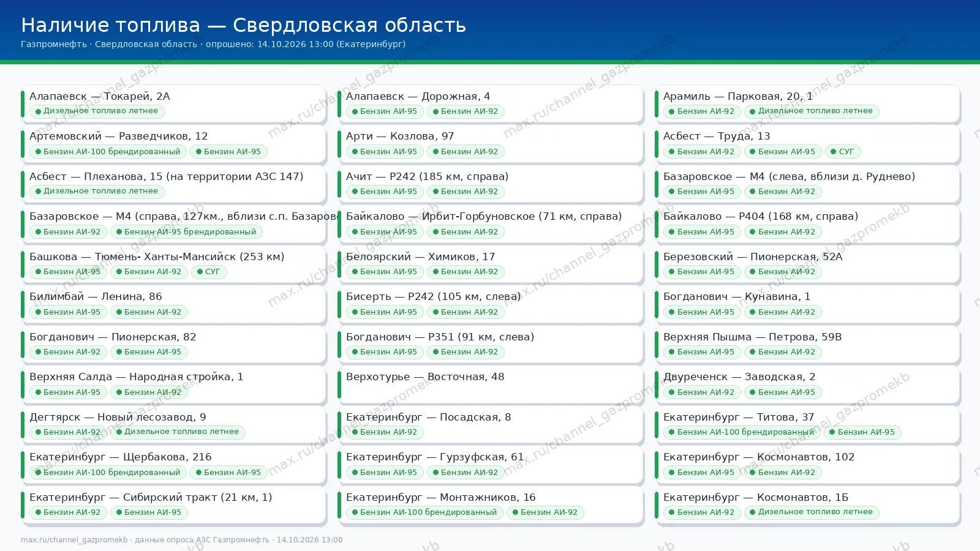Click 'Верхняя Пышма — Петрова, 59В' title
Viewport: 980px width, 551px height.
tap(752, 337)
